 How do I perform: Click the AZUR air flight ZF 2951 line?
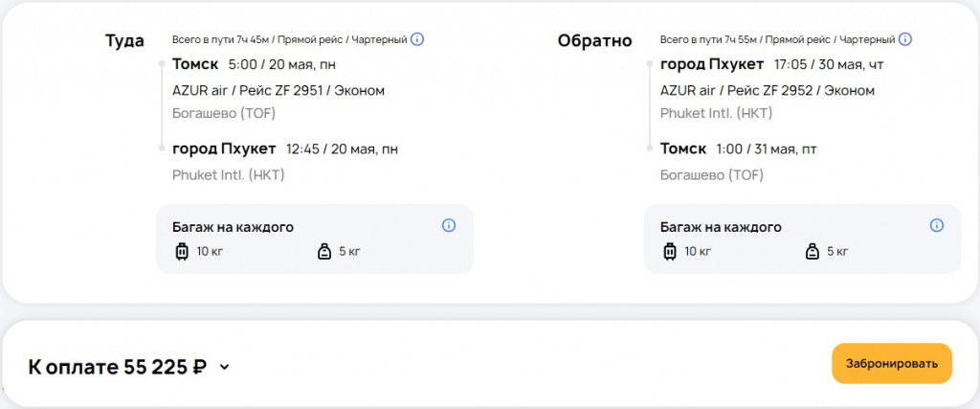pos(278,90)
